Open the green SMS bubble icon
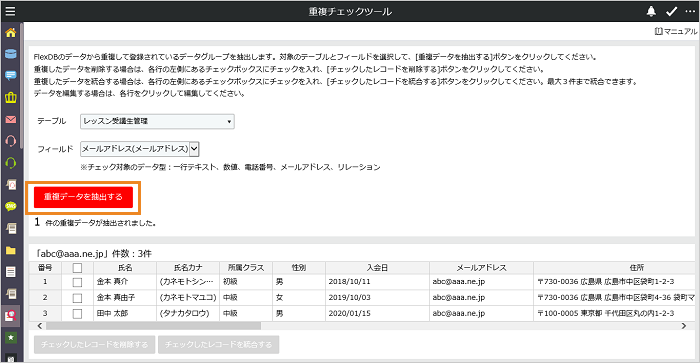This screenshot has height=363, width=700. tap(11, 206)
